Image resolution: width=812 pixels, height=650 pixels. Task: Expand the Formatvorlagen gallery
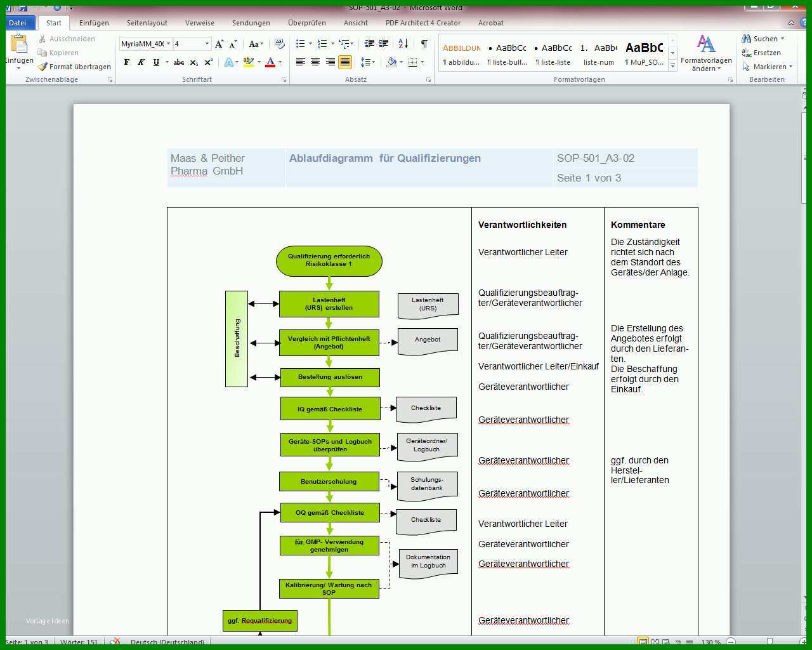[672, 66]
